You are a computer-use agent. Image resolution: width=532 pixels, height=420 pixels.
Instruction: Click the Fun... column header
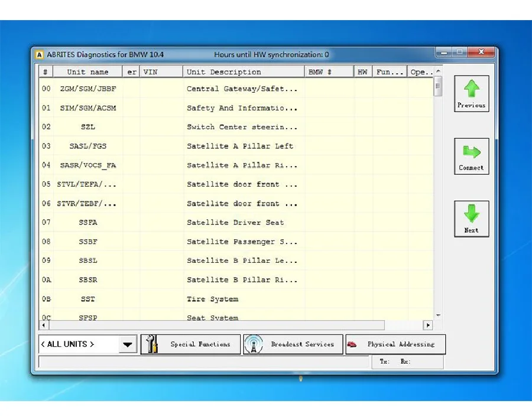click(x=390, y=72)
